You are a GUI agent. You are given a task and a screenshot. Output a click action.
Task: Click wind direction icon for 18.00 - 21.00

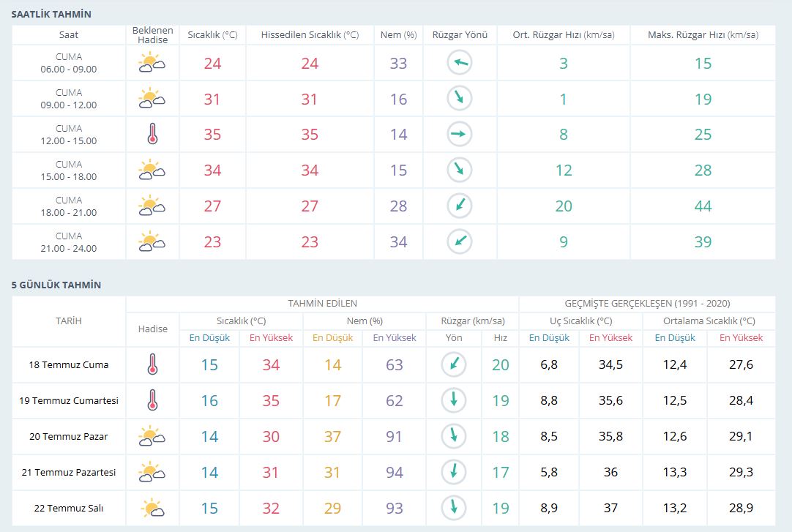tap(460, 206)
